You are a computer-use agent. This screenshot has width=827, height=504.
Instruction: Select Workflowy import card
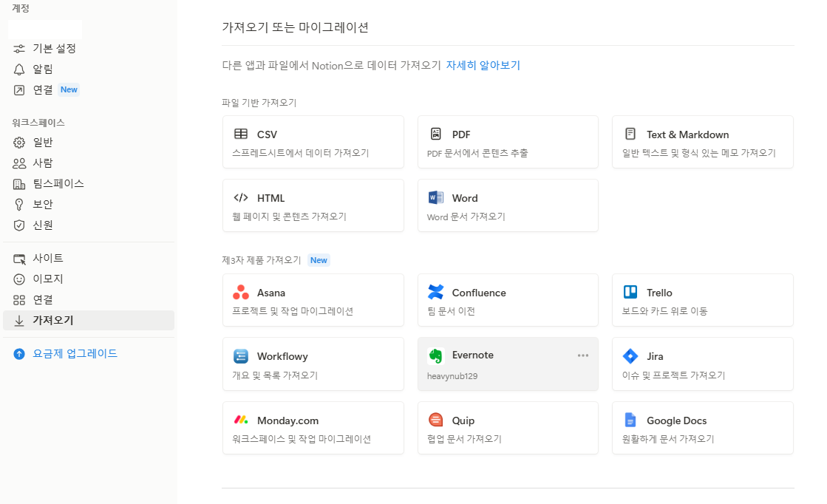313,364
